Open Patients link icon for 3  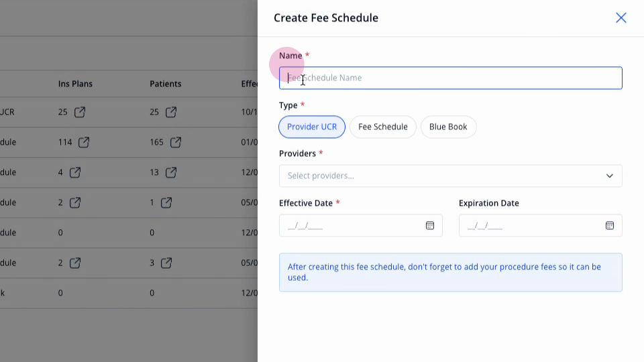pos(166,263)
